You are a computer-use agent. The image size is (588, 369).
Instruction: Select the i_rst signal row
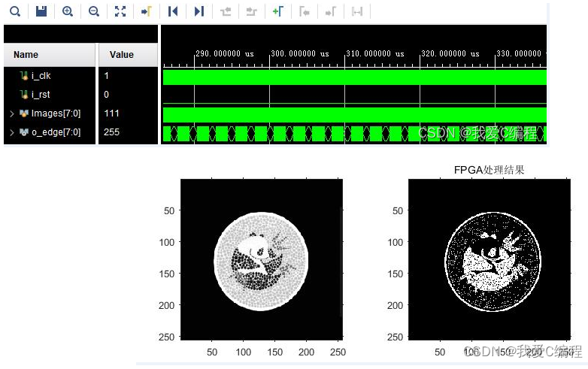tap(50, 95)
